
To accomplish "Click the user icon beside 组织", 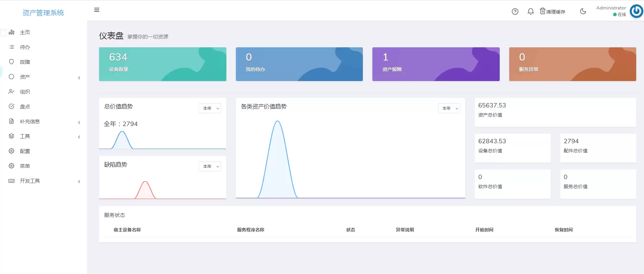I will (11, 92).
